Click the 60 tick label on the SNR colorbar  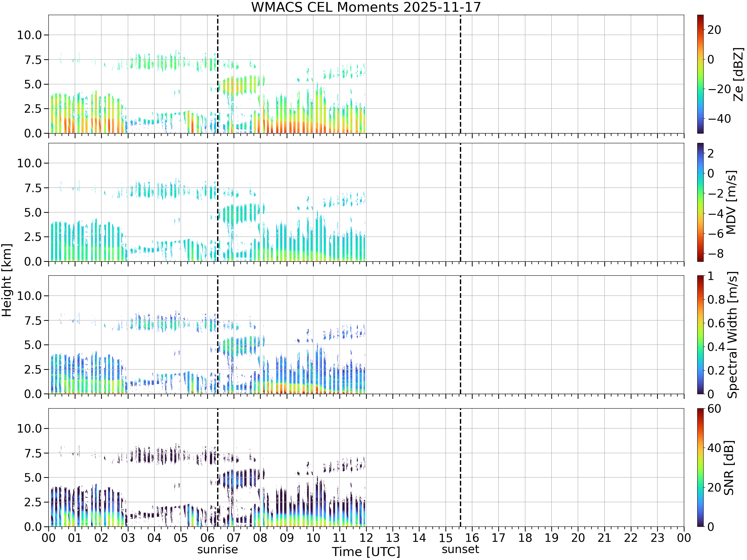714,409
